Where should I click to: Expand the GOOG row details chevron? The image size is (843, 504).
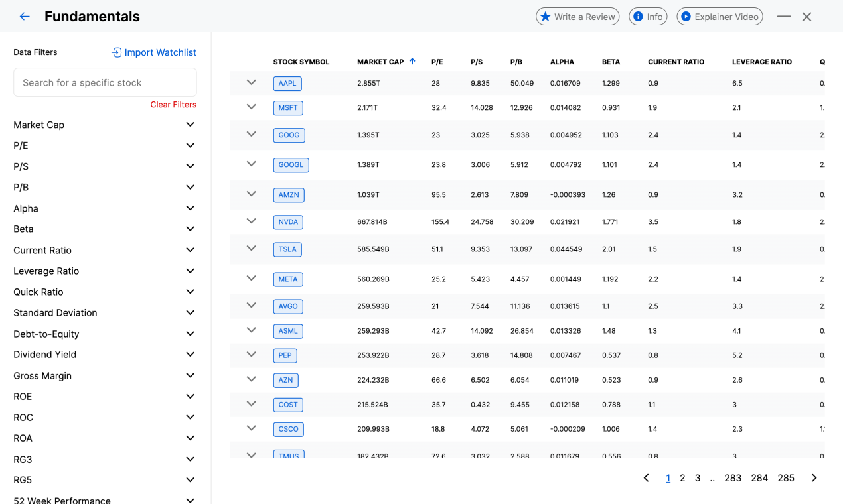[251, 134]
